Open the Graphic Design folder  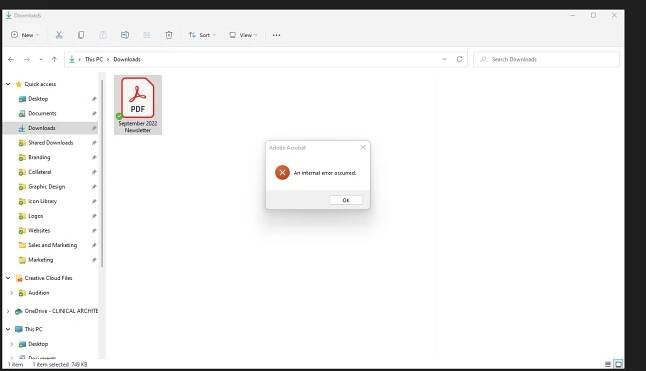click(x=47, y=187)
